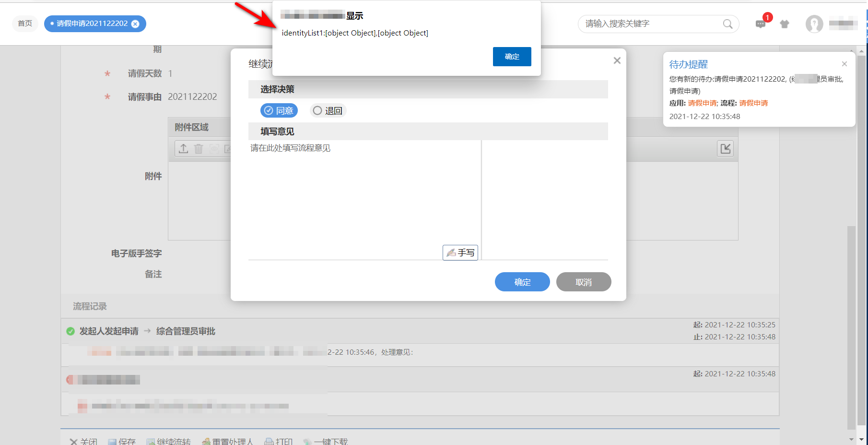Click the 2021-12-22 10:35:48 timestamp in 待办提醒
The height and width of the screenshot is (445, 868).
(x=704, y=117)
